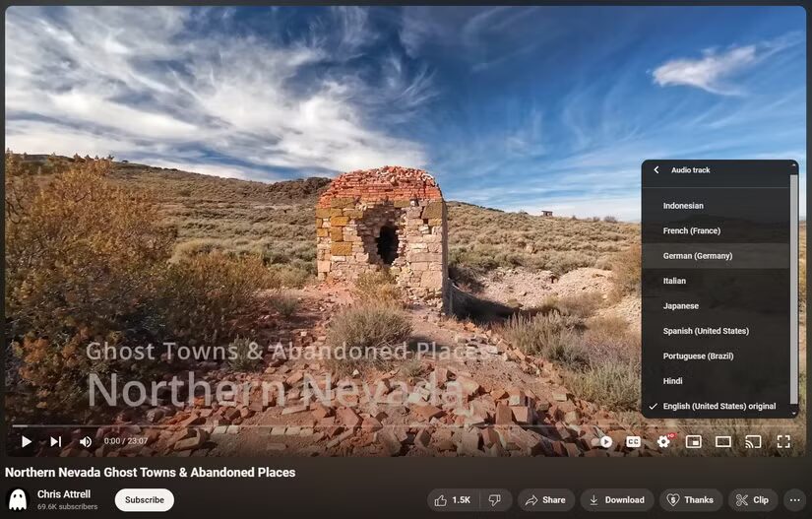Select German (Germany) audio track
This screenshot has width=812, height=519.
pos(698,256)
